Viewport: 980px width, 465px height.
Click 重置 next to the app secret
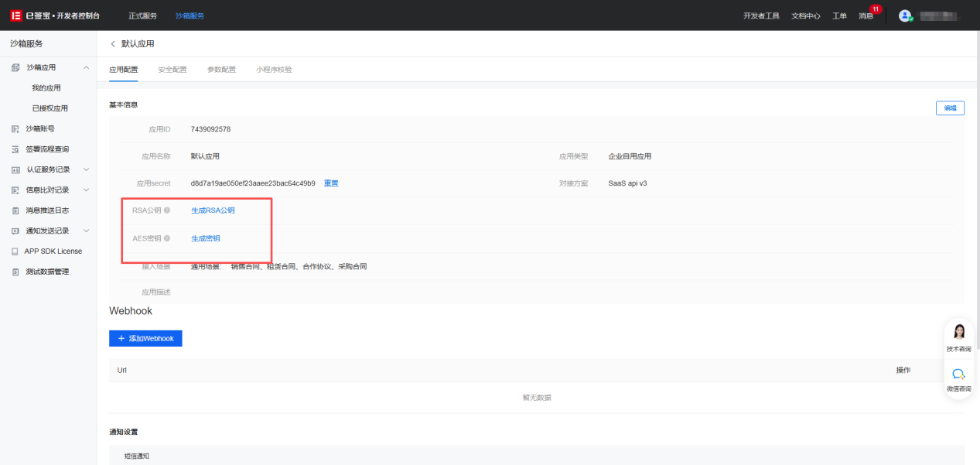pos(331,183)
